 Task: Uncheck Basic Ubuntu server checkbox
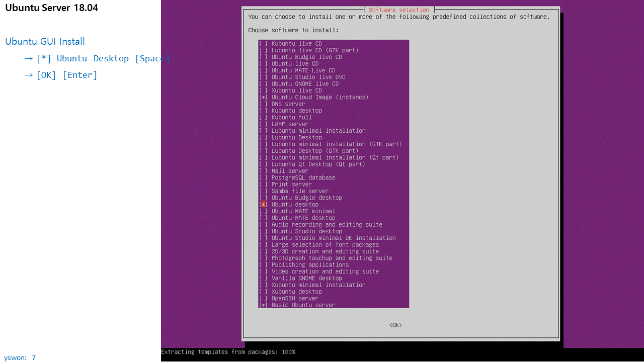pyautogui.click(x=263, y=305)
